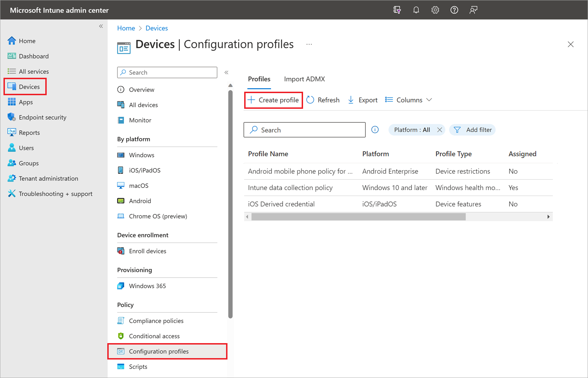Screen dimensions: 588x378
Task: Open Configuration profiles in the menu
Action: (167, 351)
